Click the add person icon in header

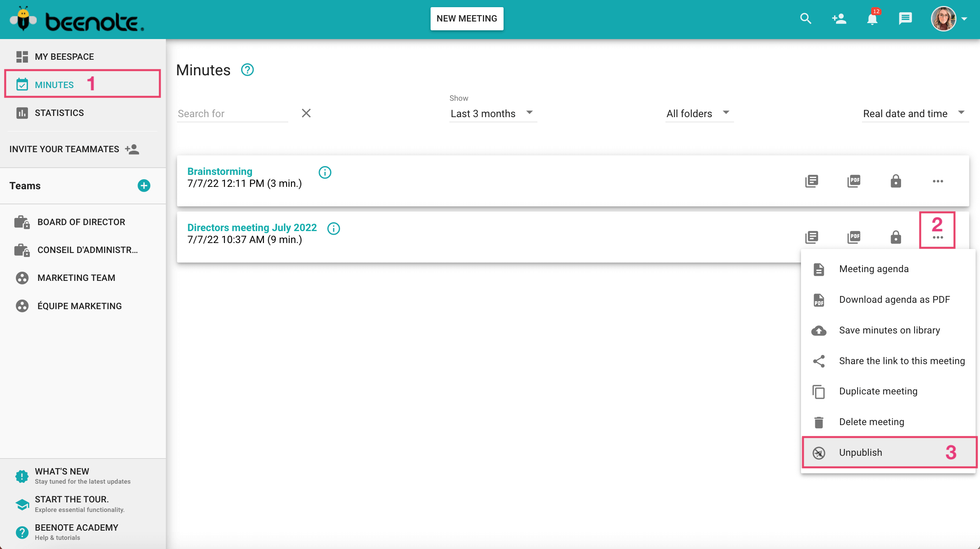tap(839, 19)
